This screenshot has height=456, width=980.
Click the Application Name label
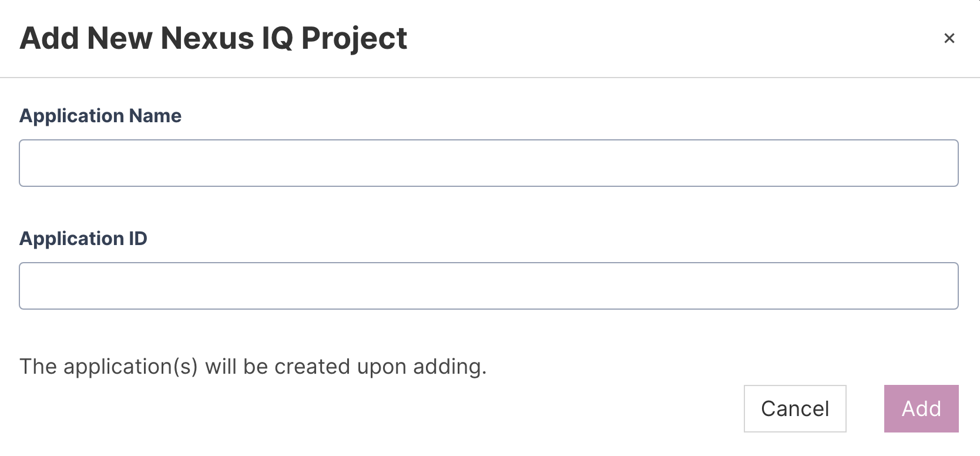point(100,116)
